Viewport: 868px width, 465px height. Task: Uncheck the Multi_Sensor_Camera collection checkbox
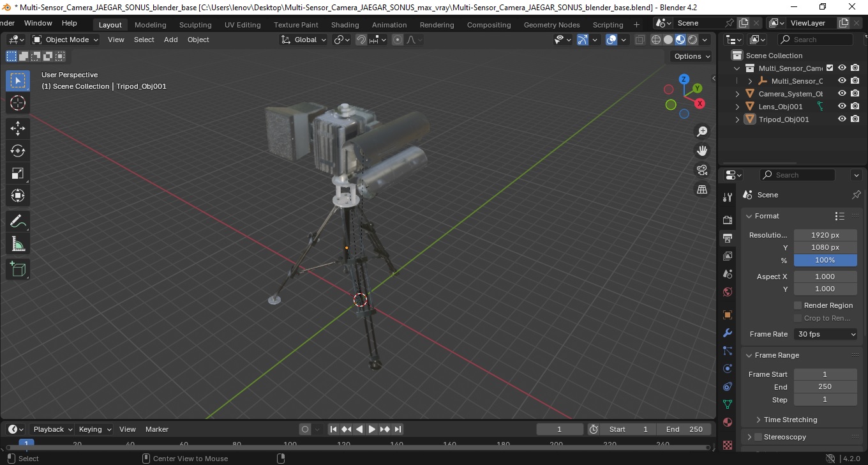830,68
